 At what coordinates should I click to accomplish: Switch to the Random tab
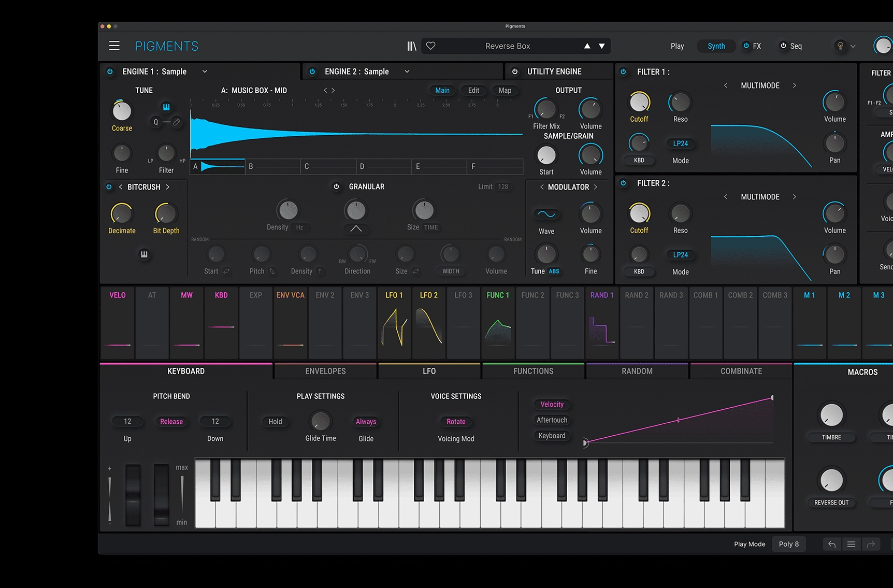637,371
